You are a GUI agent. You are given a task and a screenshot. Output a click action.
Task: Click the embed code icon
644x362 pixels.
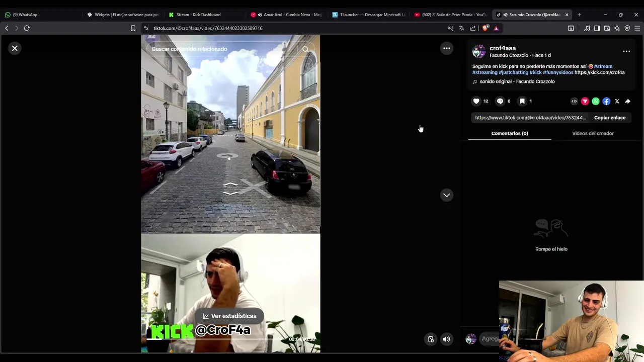[574, 101]
